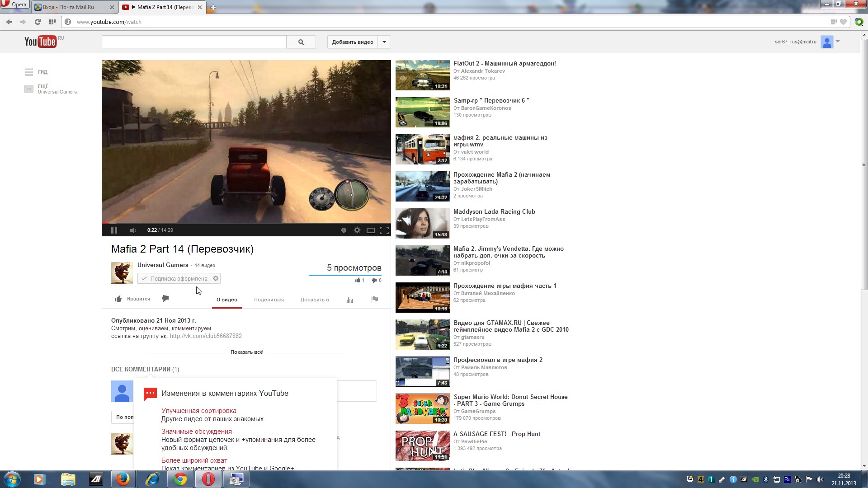Expand description with 'Показать всё'
868x488 pixels.
tap(246, 352)
